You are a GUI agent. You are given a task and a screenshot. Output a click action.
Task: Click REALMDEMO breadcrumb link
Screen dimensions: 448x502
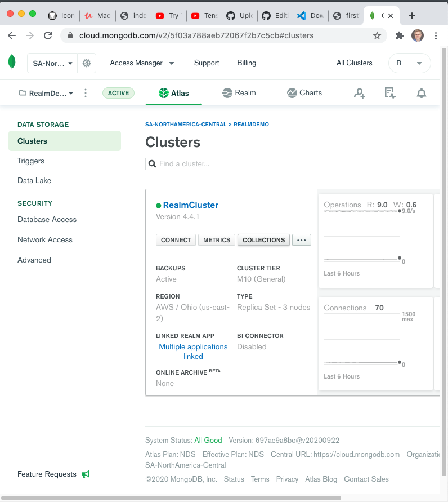(252, 124)
